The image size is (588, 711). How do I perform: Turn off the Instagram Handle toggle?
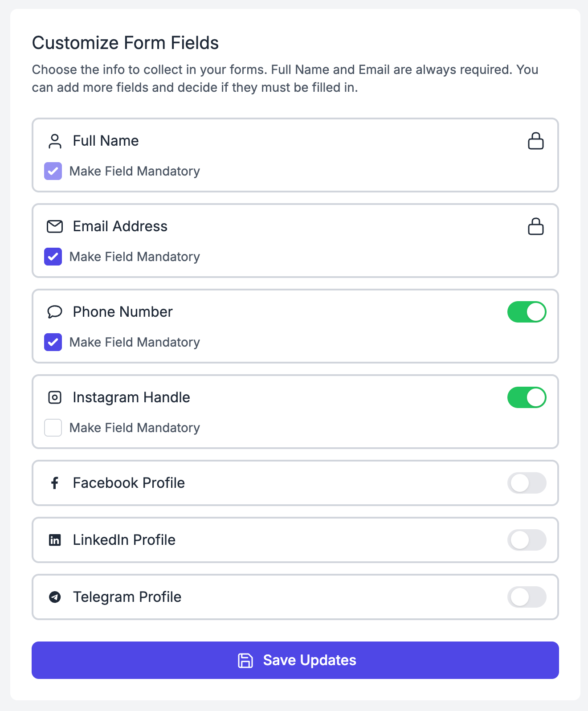(527, 397)
